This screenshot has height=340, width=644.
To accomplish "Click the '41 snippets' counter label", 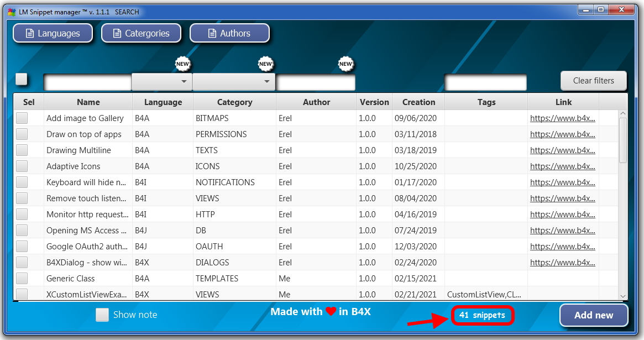I will pos(482,315).
